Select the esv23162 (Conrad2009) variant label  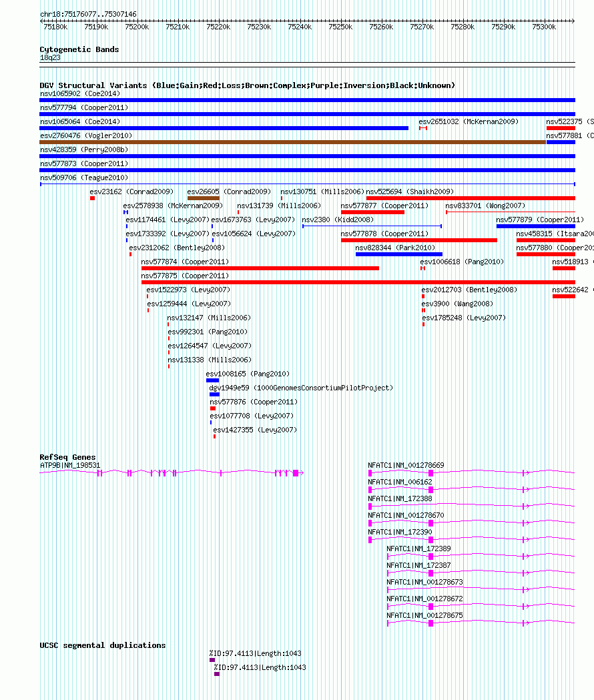point(131,192)
